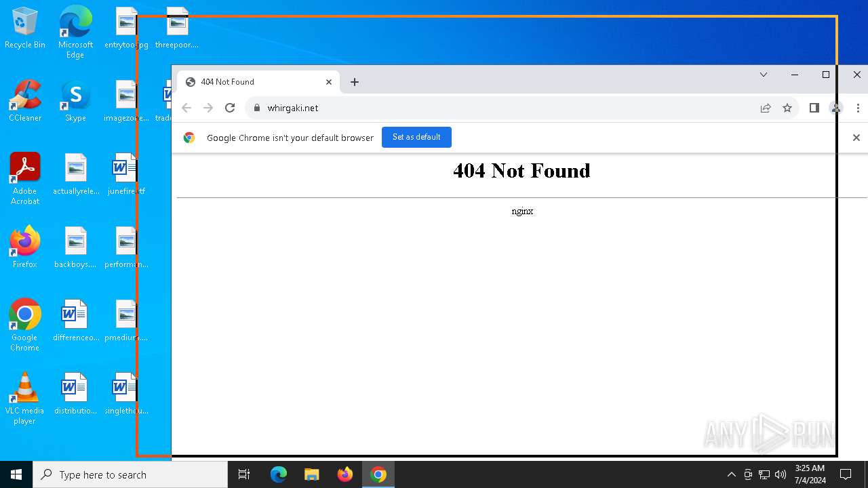Select differenceo... Word document
Image resolution: width=868 pixels, height=488 pixels.
click(75, 321)
